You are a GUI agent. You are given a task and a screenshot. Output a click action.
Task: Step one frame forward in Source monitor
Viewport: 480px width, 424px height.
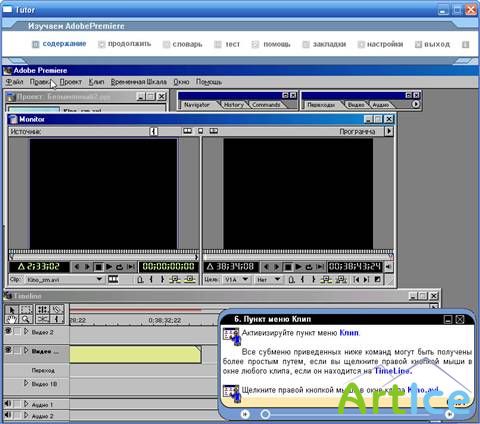88,267
